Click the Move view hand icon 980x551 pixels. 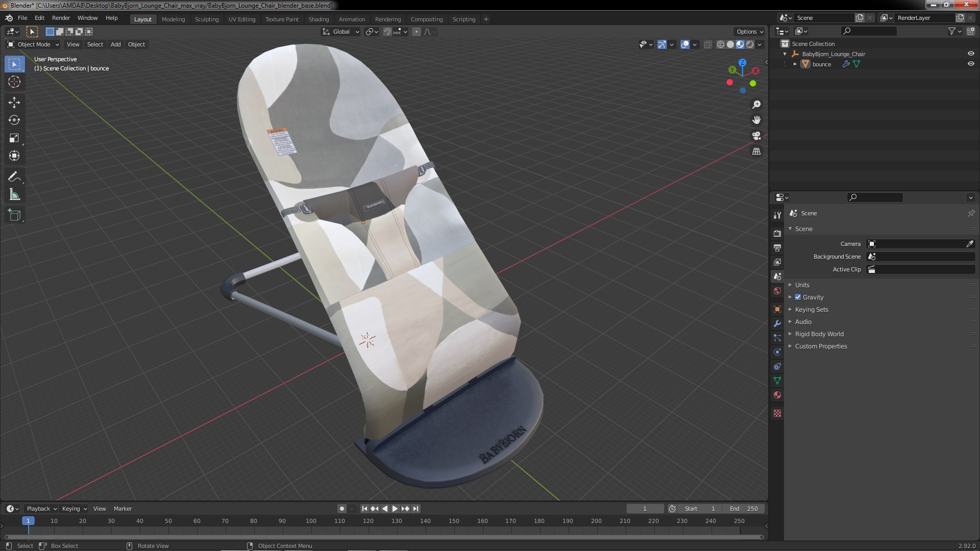click(756, 120)
